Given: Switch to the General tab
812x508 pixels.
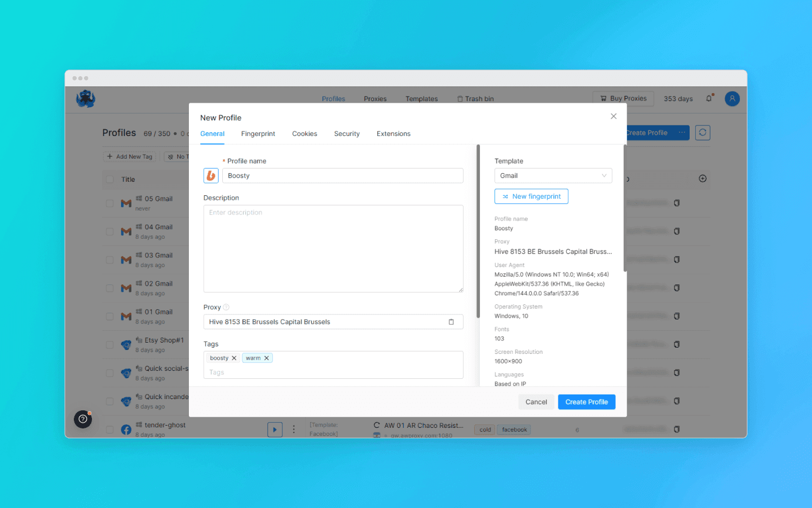Looking at the screenshot, I should pos(213,134).
